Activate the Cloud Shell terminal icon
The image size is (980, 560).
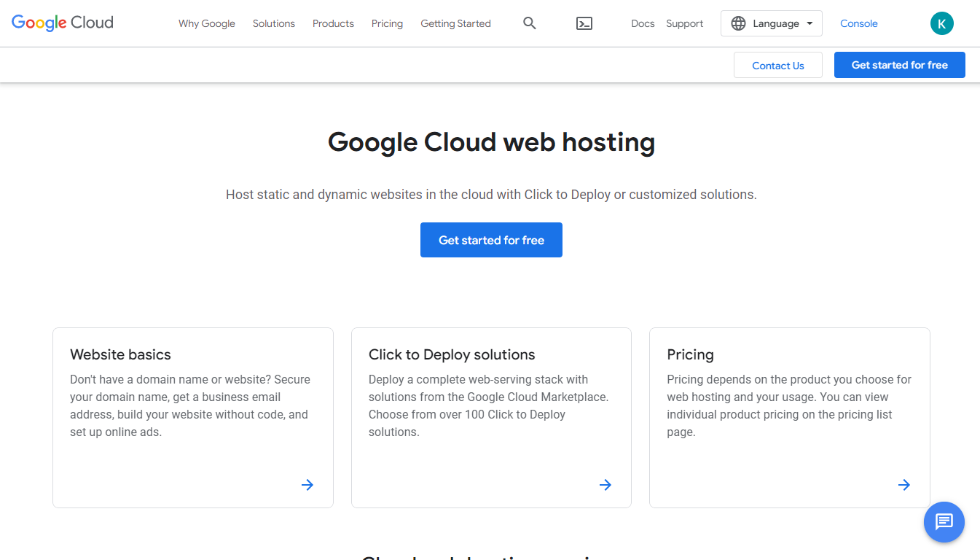584,23
